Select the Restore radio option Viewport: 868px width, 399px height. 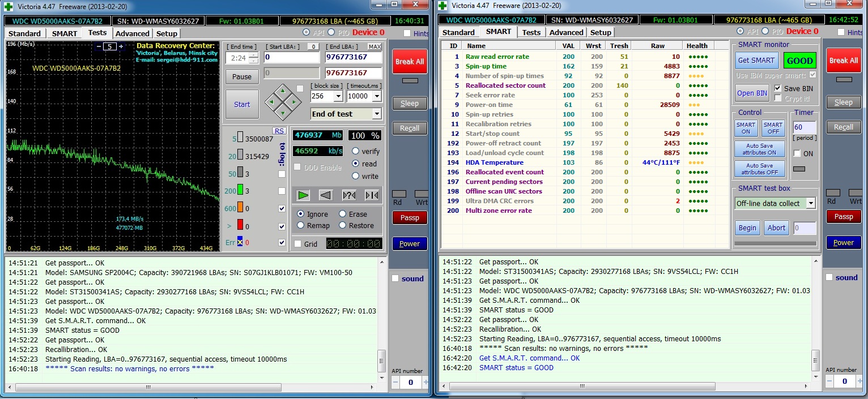[x=343, y=225]
